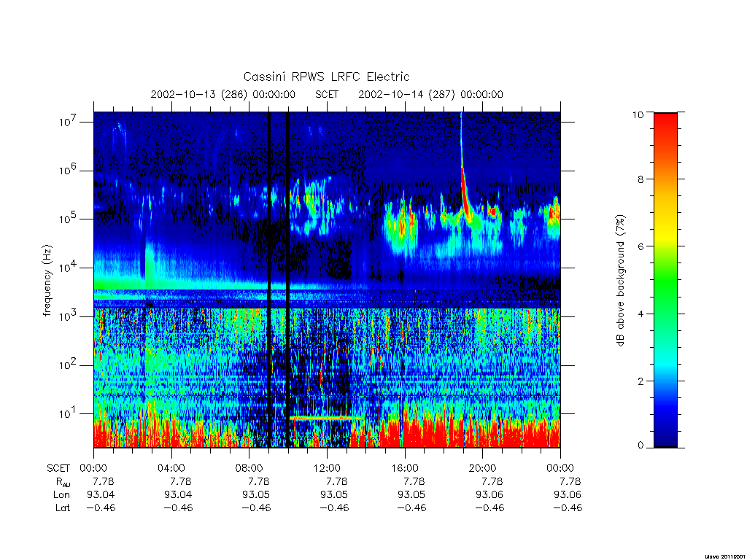The width and height of the screenshot is (747, 560).
Task: Click the Lat value -0.46 under 16:00
Action: point(411,507)
